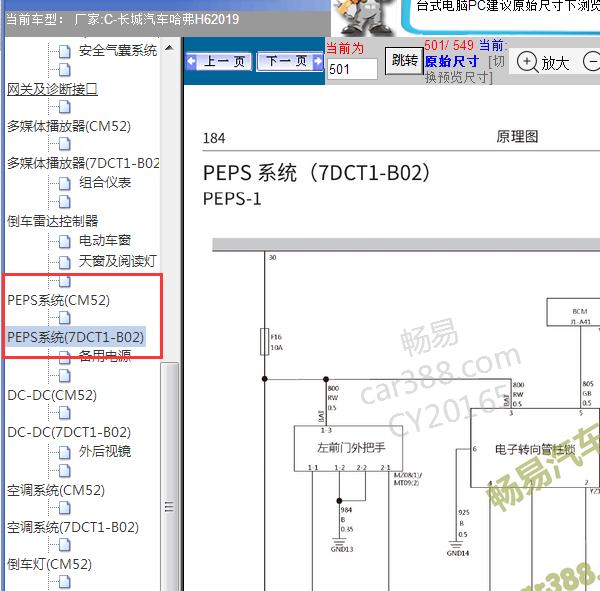Image resolution: width=600 pixels, height=591 pixels.
Task: Click the 原理图 header text
Action: 517,136
